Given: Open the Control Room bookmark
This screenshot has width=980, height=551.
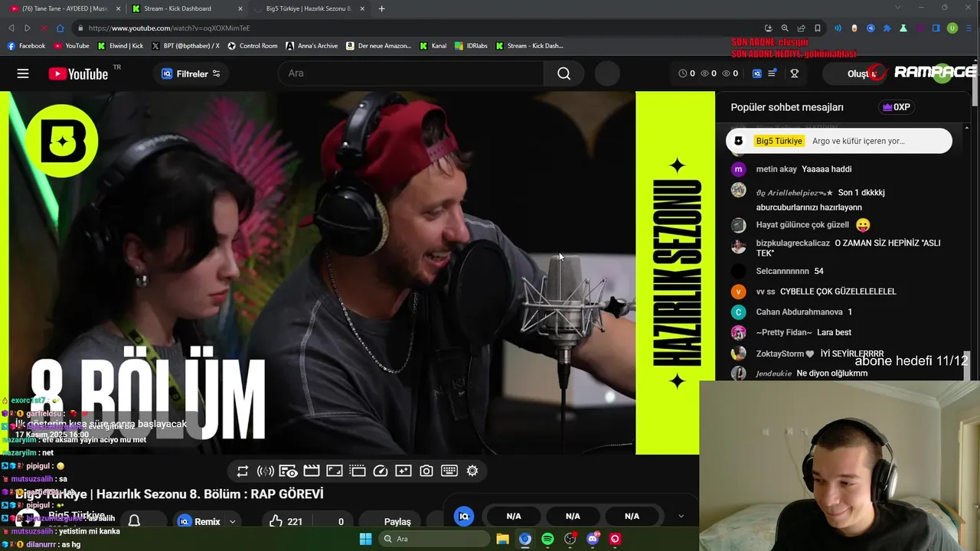Looking at the screenshot, I should point(253,46).
